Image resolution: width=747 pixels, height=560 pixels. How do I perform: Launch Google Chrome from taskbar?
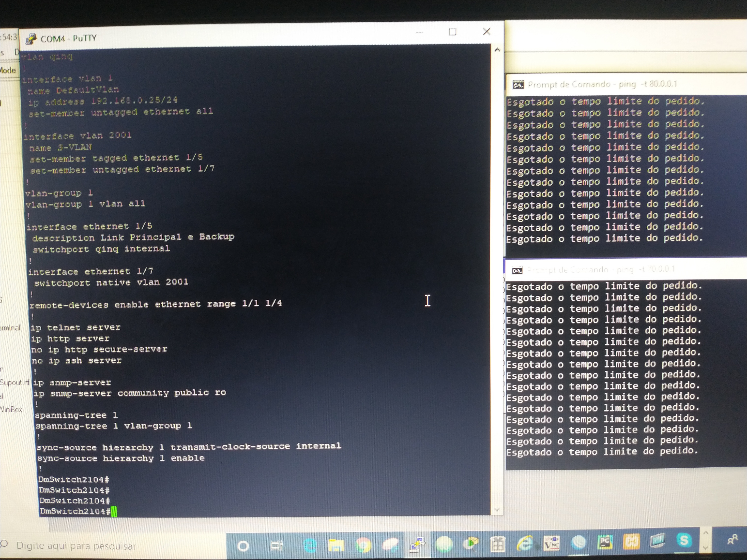363,545
